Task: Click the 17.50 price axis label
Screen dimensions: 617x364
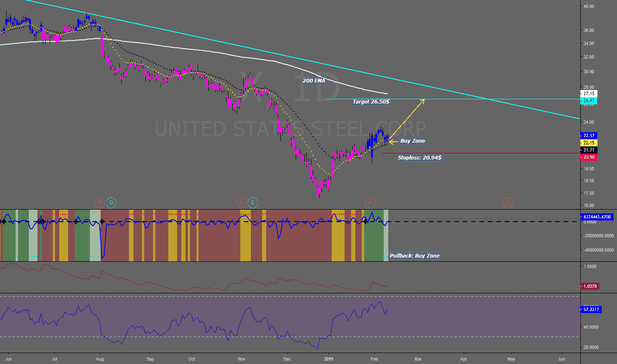Action: (589, 193)
